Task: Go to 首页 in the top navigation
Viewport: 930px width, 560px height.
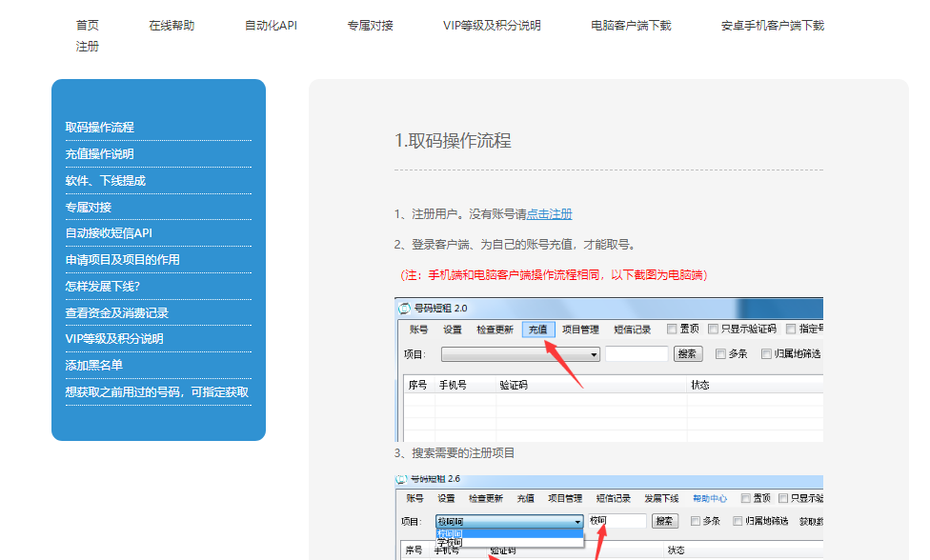Action: (x=88, y=26)
